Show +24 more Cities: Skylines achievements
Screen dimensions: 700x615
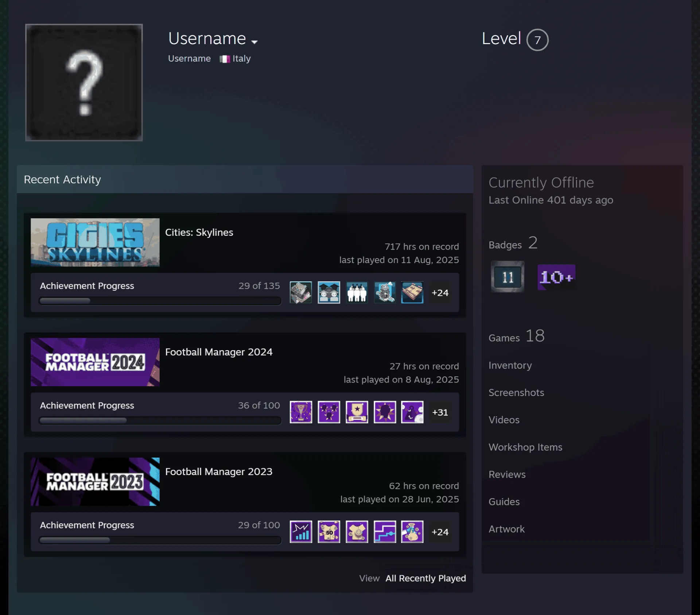(440, 293)
